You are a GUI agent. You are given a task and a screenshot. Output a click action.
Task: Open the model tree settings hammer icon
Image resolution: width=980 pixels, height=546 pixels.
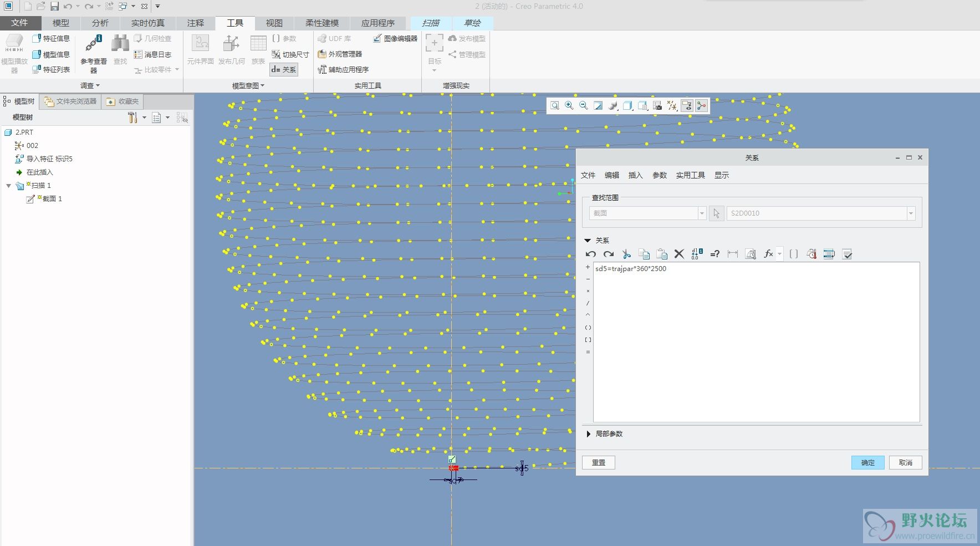tap(132, 118)
